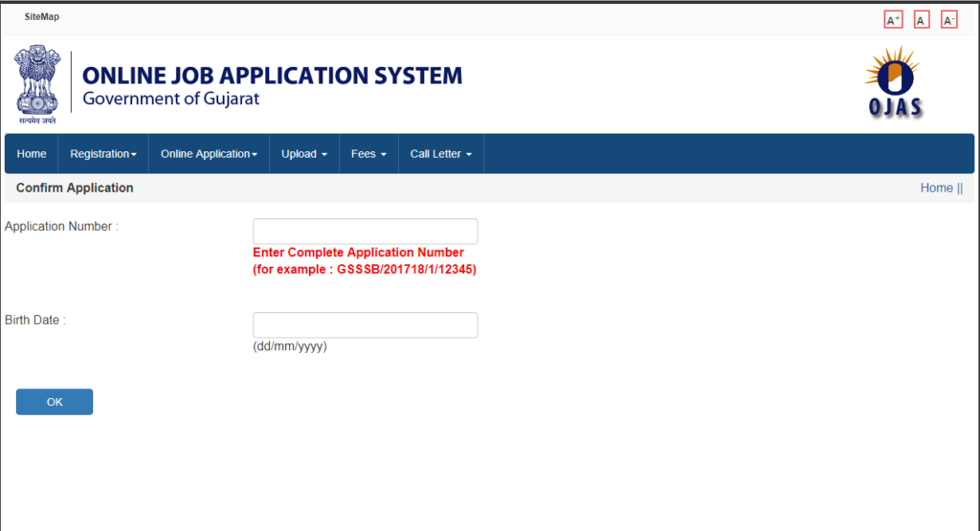980x531 pixels.
Task: Click the Application Number label
Action: [x=61, y=226]
